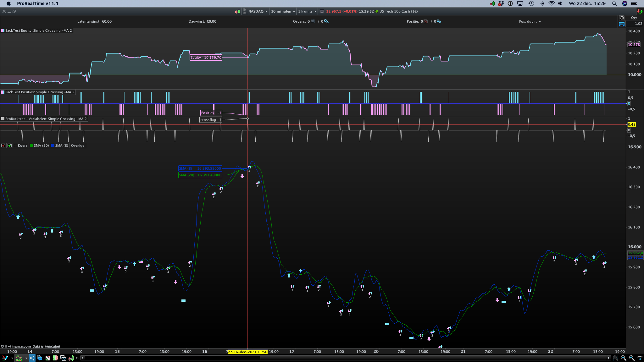Expand the 10 minuten timeframe dropdown
Image resolution: width=644 pixels, height=362 pixels.
[x=283, y=11]
